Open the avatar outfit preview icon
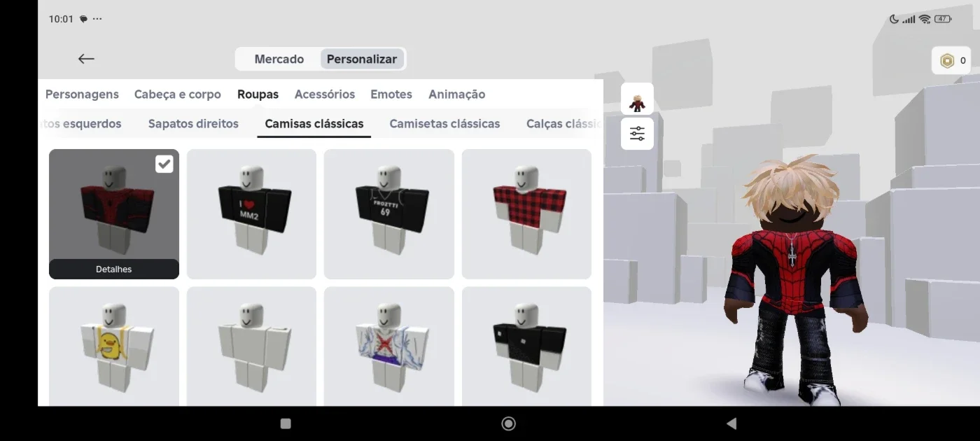Screen dimensions: 980x441 637,99
